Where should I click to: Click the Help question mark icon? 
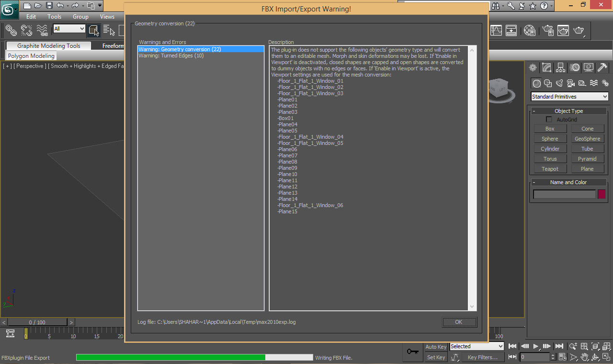pyautogui.click(x=544, y=6)
